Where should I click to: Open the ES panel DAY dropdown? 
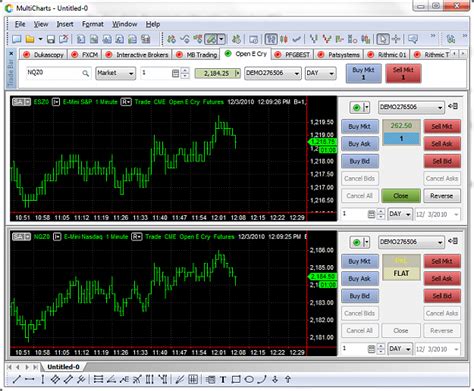[x=400, y=214]
